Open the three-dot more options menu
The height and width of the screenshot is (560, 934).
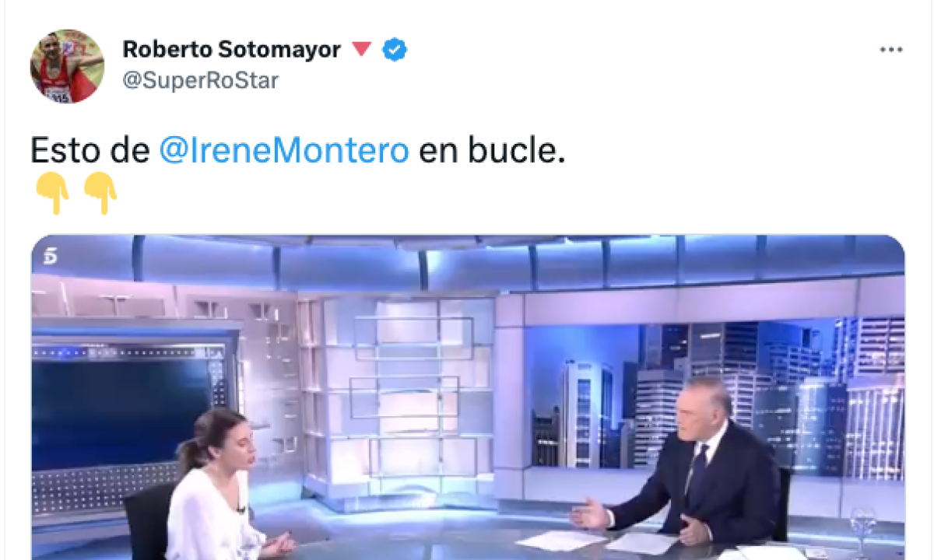890,50
